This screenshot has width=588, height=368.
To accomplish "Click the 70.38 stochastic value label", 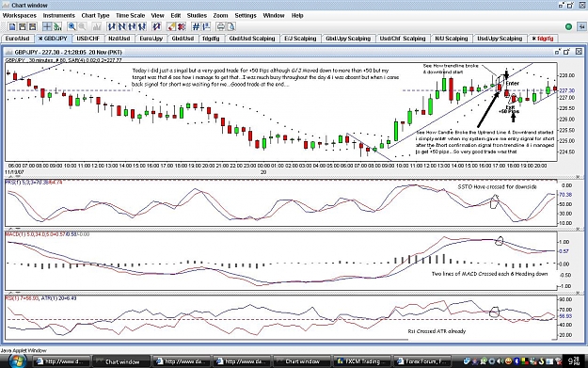I will pos(565,195).
